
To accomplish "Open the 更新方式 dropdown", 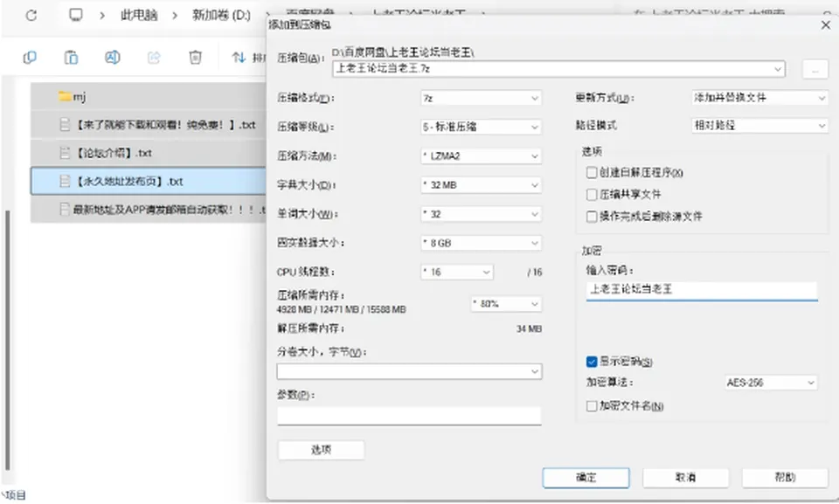I will point(759,98).
